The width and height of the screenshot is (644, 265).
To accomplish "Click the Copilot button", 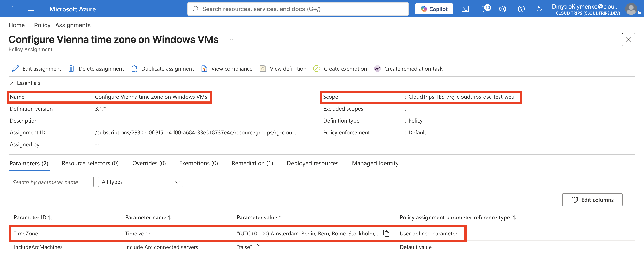I will [x=434, y=9].
